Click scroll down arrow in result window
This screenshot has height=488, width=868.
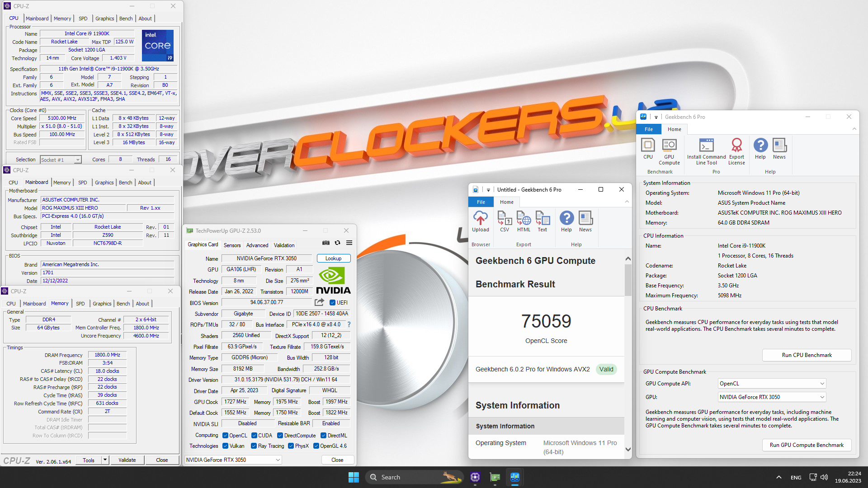[x=627, y=449]
